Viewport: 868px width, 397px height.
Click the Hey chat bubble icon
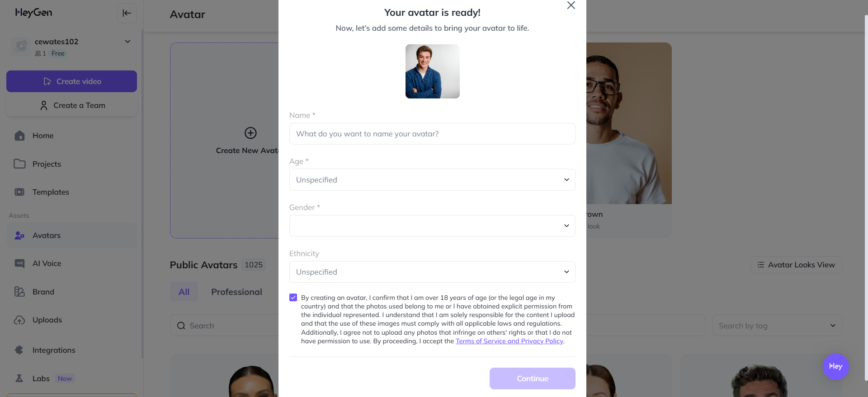(x=835, y=366)
